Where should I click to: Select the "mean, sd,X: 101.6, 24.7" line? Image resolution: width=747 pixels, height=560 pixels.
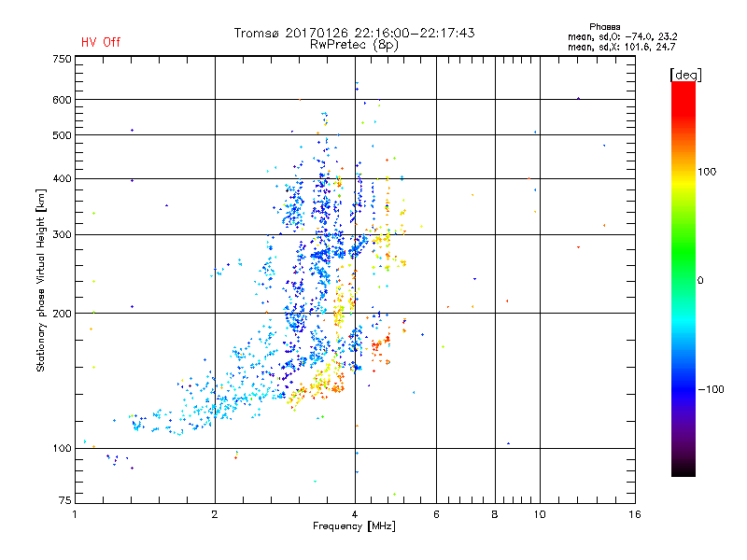click(621, 47)
